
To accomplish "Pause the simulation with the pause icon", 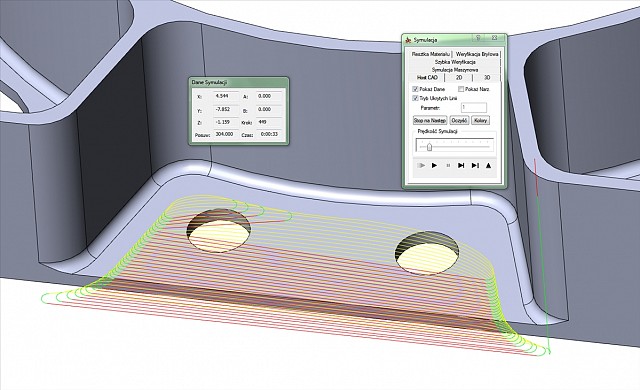I will pyautogui.click(x=448, y=166).
